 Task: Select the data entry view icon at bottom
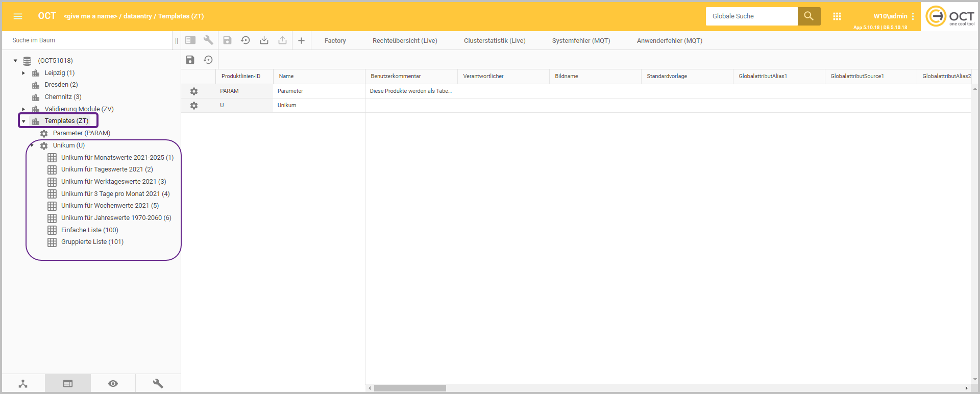68,384
